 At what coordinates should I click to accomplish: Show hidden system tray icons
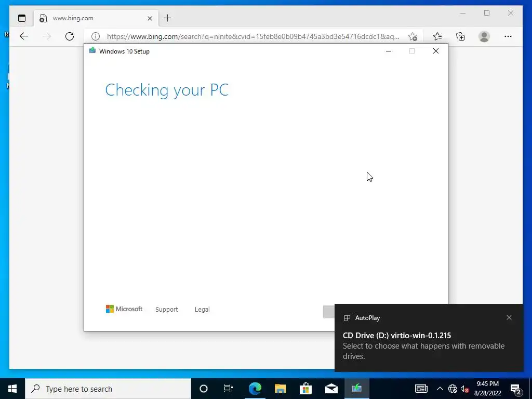[x=440, y=389]
